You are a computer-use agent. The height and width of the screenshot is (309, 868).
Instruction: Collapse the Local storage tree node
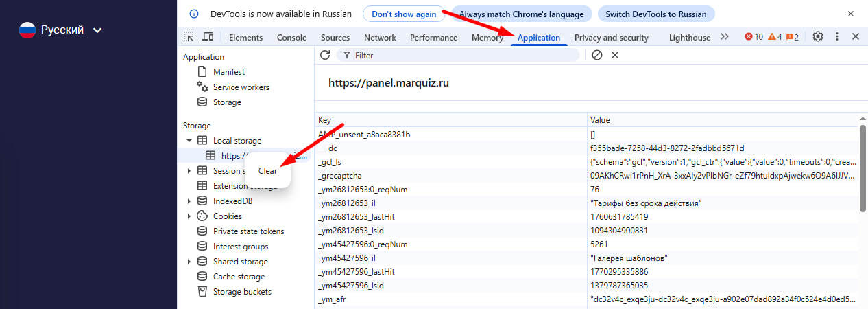[189, 141]
